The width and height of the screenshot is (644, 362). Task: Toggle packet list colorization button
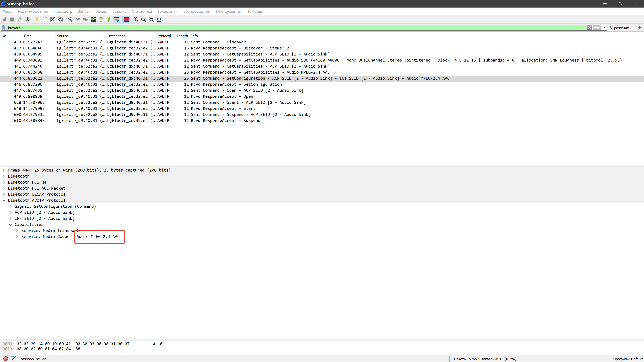(126, 19)
